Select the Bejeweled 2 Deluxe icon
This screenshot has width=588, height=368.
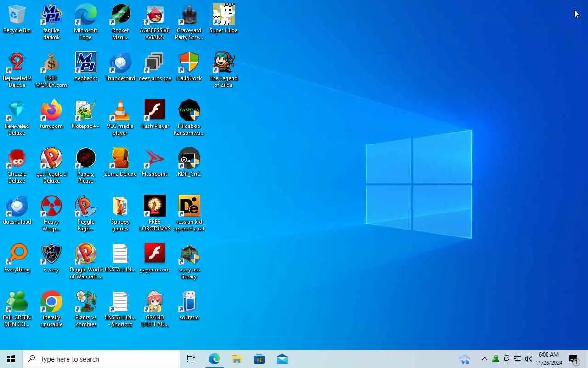click(17, 70)
